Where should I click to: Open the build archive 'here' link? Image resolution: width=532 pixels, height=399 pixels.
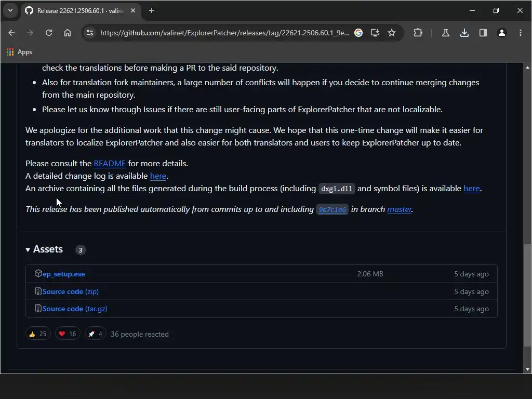pyautogui.click(x=472, y=189)
